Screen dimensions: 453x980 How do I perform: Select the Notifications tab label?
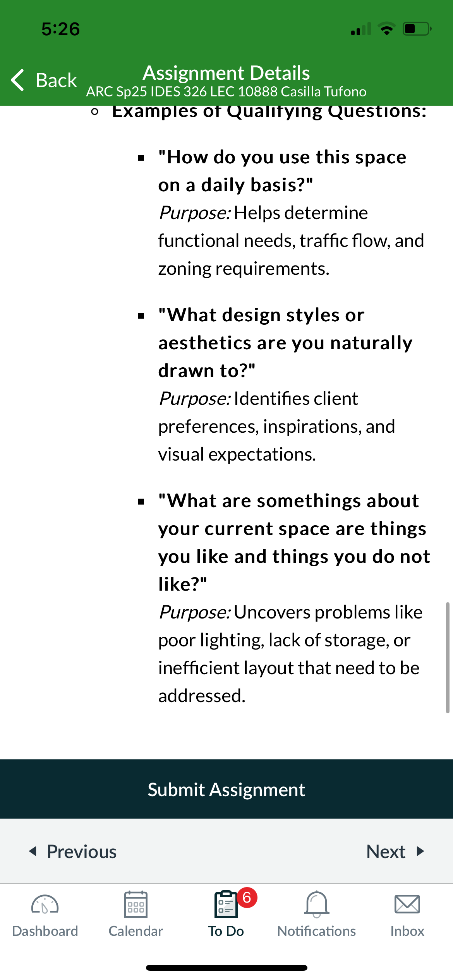(x=317, y=931)
